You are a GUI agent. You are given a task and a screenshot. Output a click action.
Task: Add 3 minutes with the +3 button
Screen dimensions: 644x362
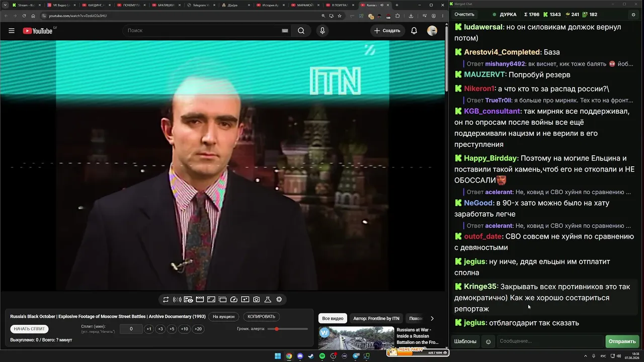pos(160,329)
